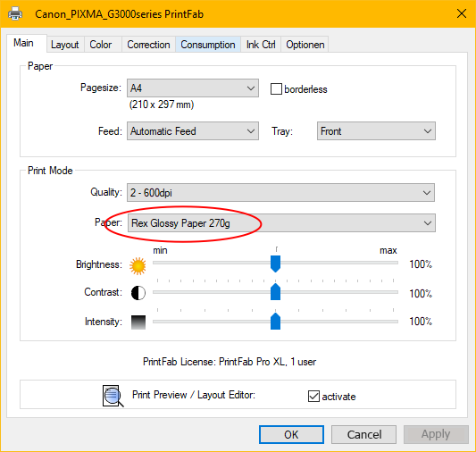The height and width of the screenshot is (452, 476).
Task: Click the printer icon in the title bar
Action: pyautogui.click(x=15, y=13)
